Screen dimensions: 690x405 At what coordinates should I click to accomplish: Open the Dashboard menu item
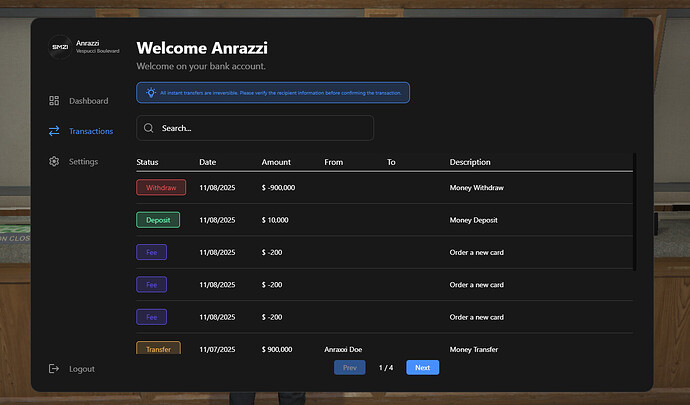pyautogui.click(x=78, y=101)
